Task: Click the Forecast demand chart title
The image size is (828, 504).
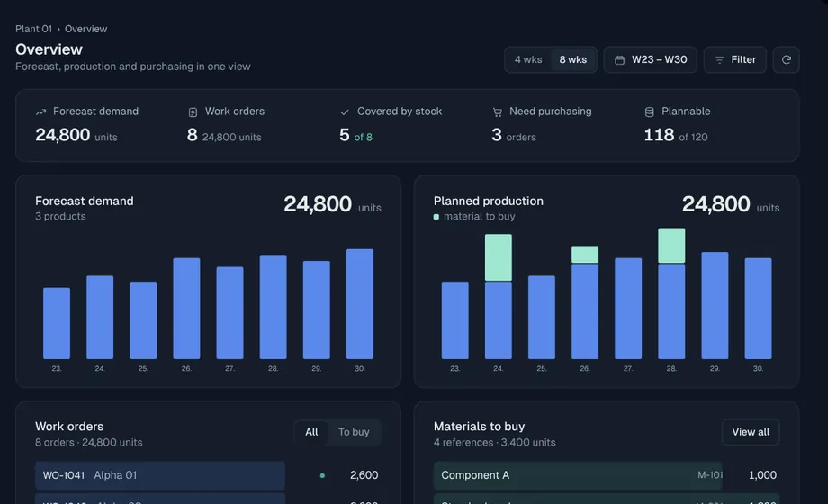Action: [85, 202]
